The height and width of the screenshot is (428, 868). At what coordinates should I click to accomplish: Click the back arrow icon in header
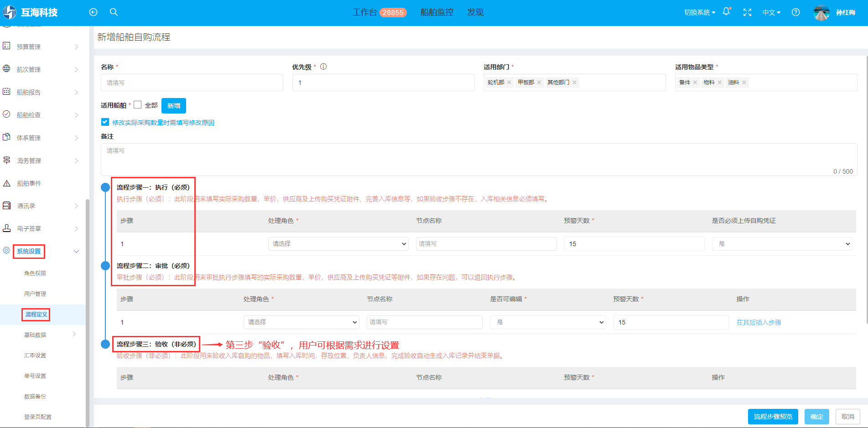coord(93,12)
